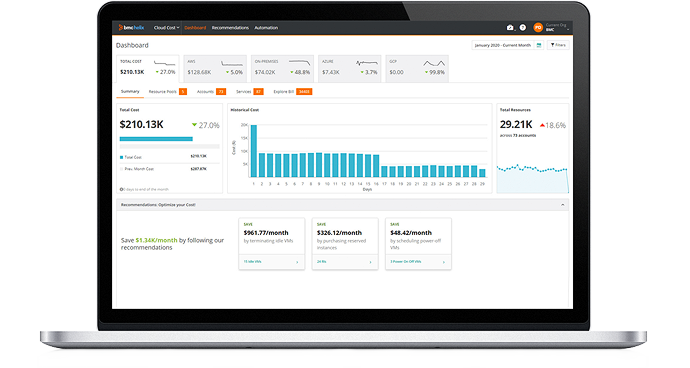The width and height of the screenshot is (690, 368).
Task: Click the day 16 bar in Historical Cost
Action: [x=376, y=166]
